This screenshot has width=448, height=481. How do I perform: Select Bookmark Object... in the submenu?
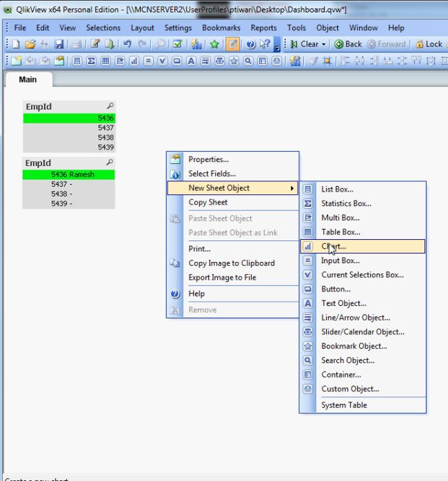tap(363, 347)
